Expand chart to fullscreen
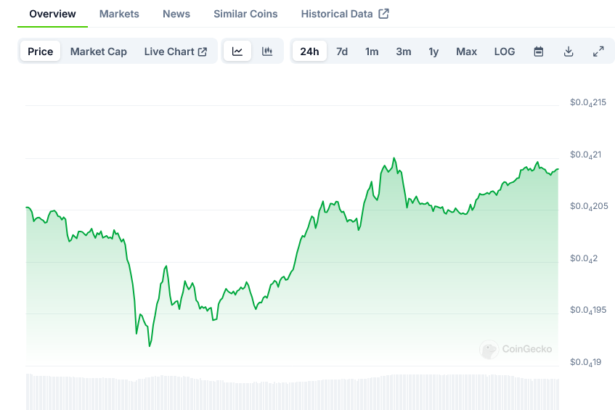 click(598, 52)
